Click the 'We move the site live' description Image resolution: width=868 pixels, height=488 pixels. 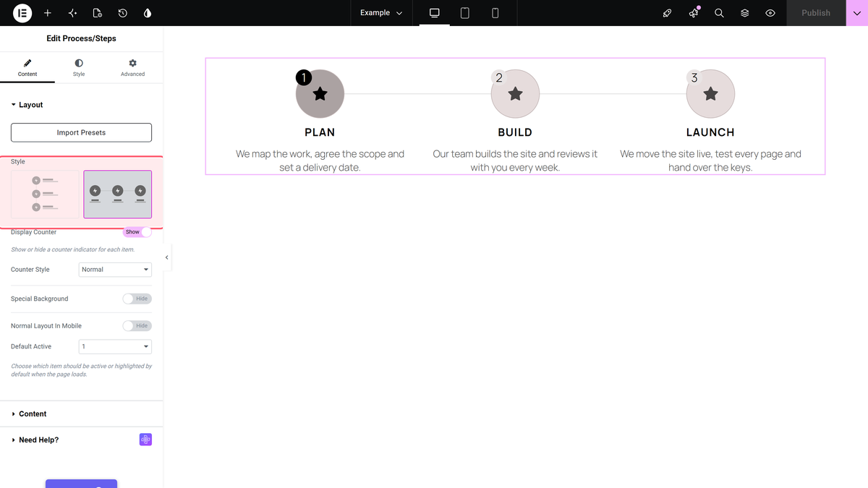pos(710,160)
